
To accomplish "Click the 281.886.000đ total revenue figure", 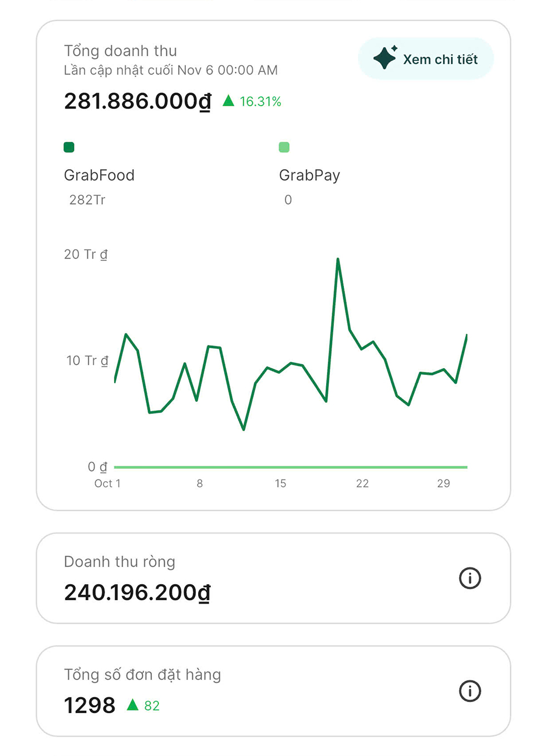I will coord(137,101).
